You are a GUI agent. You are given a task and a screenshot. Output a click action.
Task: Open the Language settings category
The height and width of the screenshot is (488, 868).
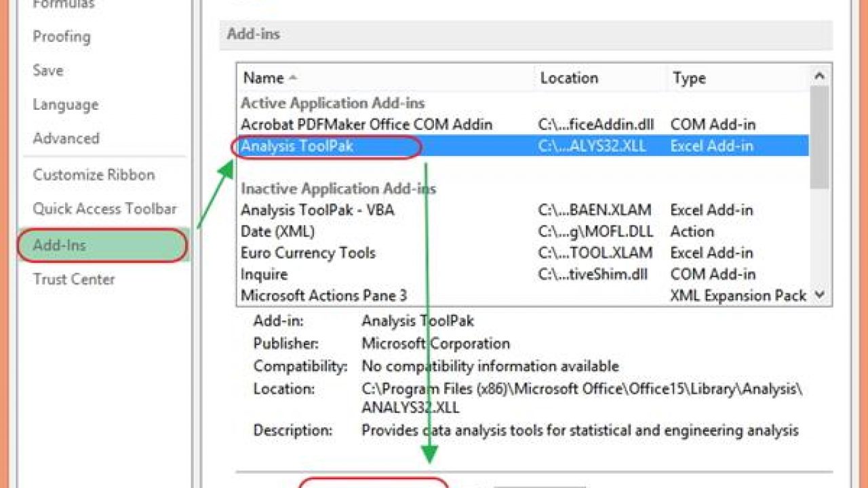pos(66,105)
